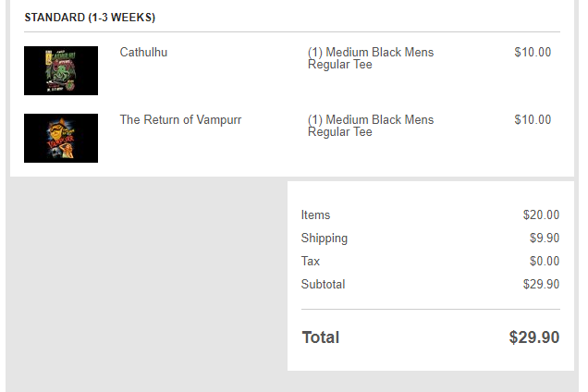Click the $0.00 tax amount
Screen dimensions: 588x392
click(x=545, y=261)
